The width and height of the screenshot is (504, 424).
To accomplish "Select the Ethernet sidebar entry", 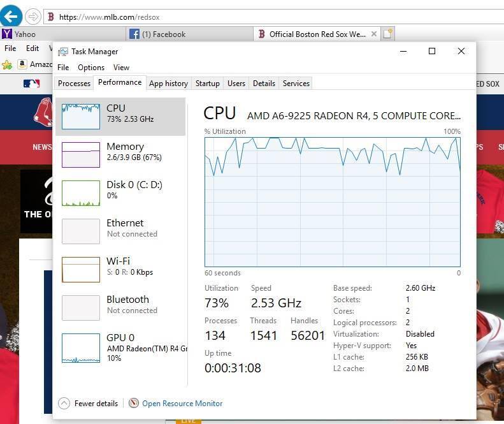I will coord(125,228).
